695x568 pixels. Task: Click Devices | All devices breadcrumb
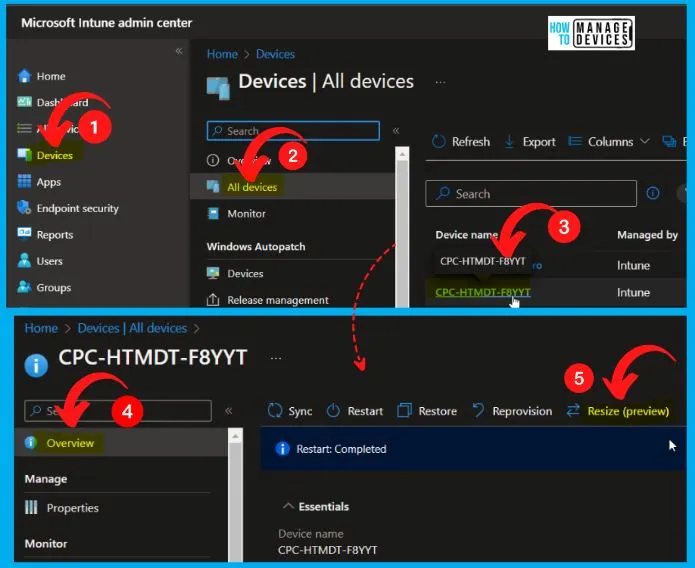click(x=132, y=328)
